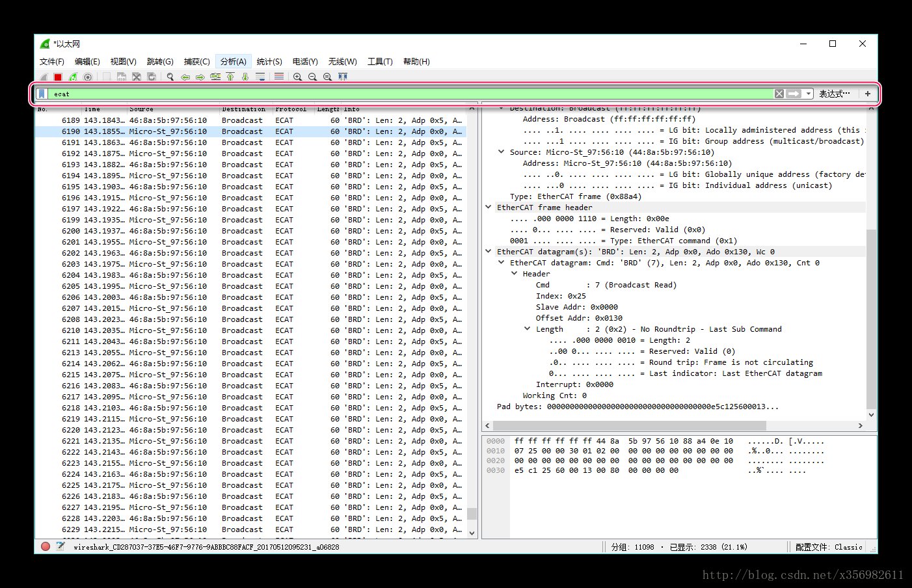The image size is (912, 588).
Task: Click the find packet magnifier icon
Action: click(170, 77)
